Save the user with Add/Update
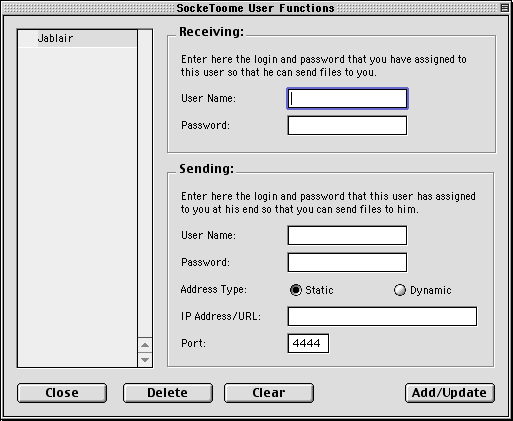This screenshot has height=421, width=513. pos(450,393)
